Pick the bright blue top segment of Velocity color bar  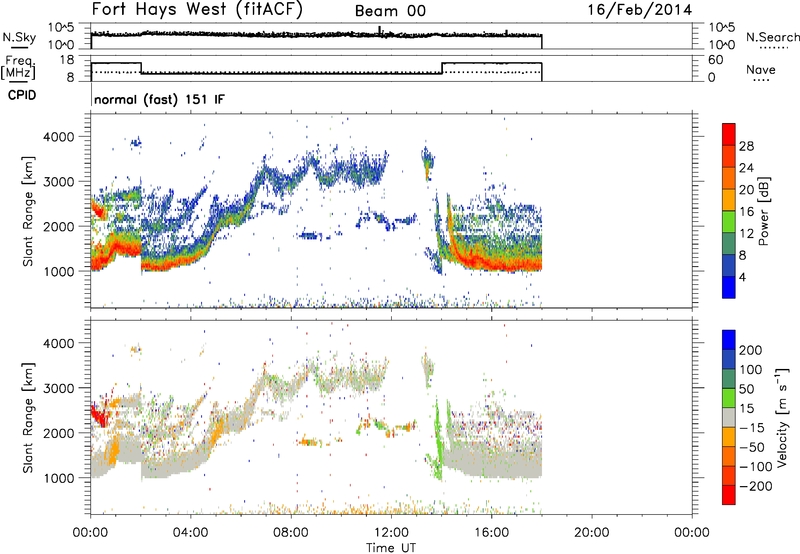point(729,340)
